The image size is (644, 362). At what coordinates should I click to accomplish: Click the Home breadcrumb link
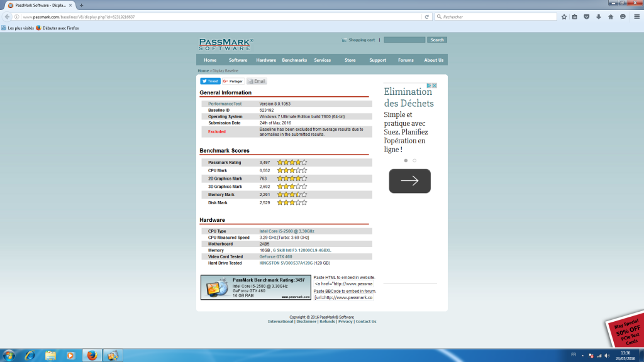203,70
